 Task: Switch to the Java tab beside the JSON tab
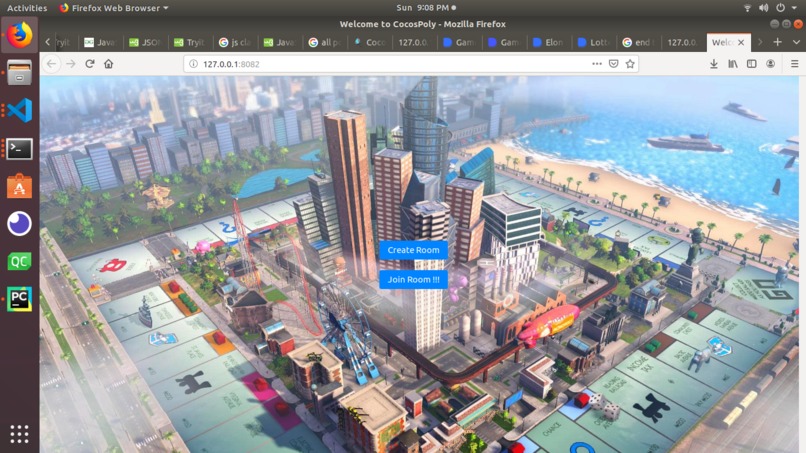point(100,42)
